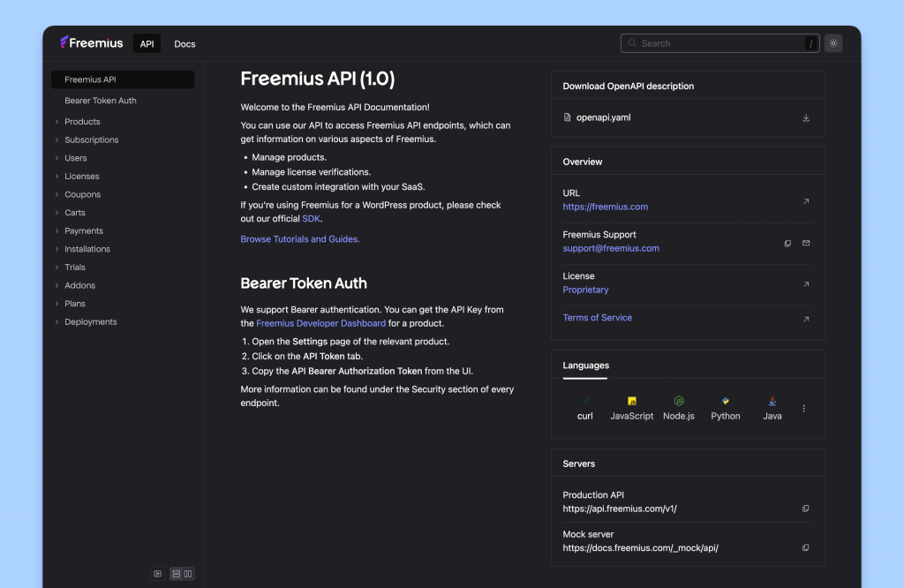Open the Proprietary license link
The image size is (904, 588).
click(585, 290)
